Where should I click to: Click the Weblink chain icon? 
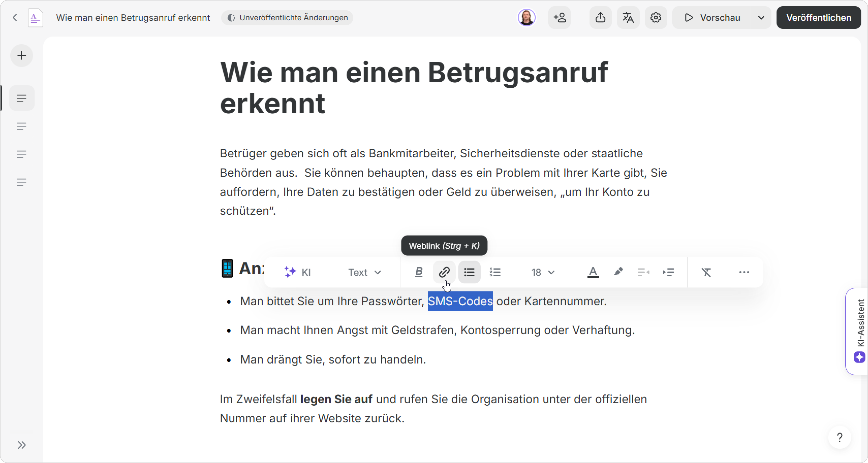click(x=444, y=272)
